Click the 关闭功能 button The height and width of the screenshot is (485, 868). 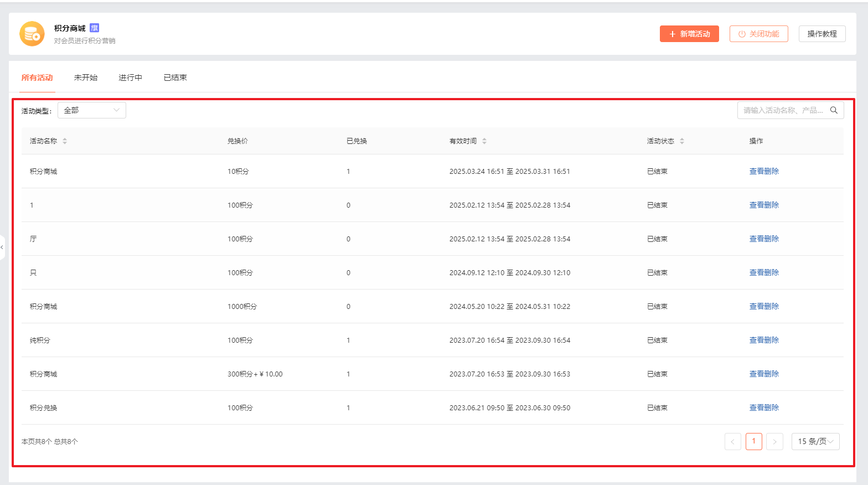[x=758, y=34]
